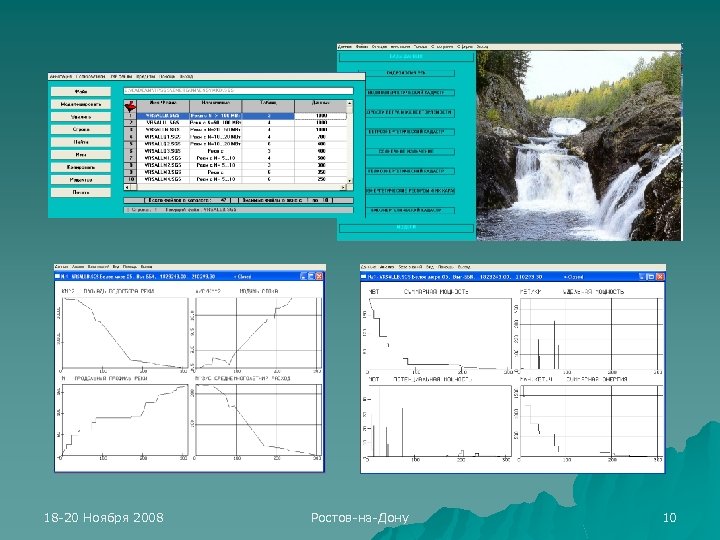Click the red pin icon in table header corner
The width and height of the screenshot is (720, 540).
point(130,107)
